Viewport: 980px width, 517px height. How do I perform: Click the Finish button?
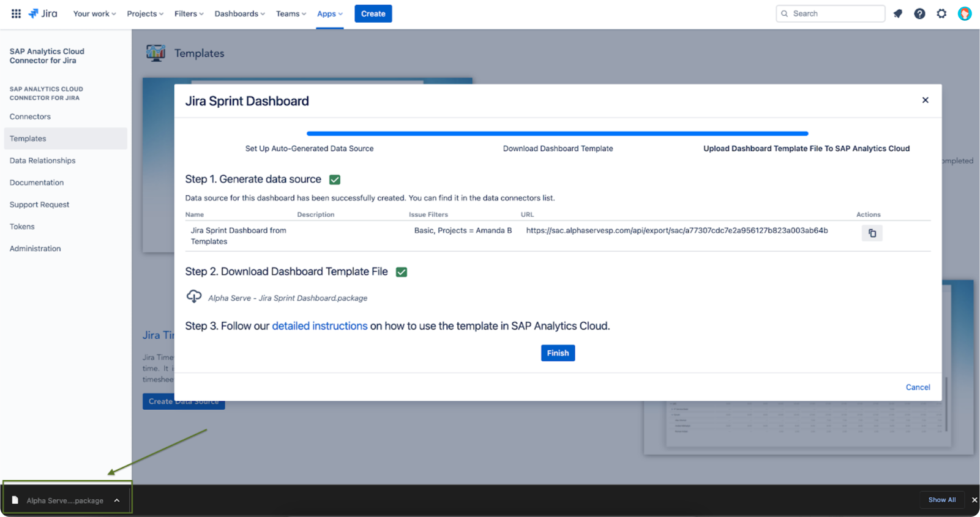558,353
